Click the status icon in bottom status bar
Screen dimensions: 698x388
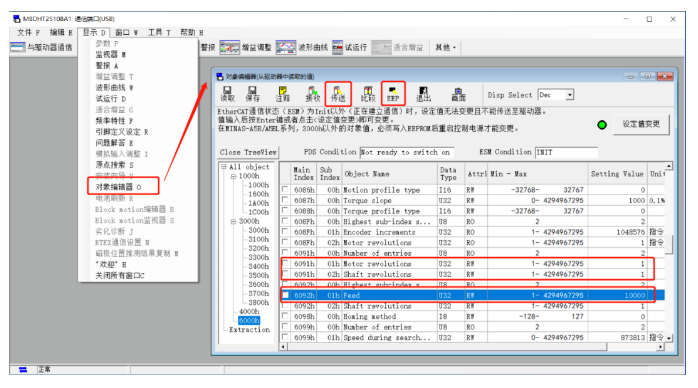[x=23, y=369]
